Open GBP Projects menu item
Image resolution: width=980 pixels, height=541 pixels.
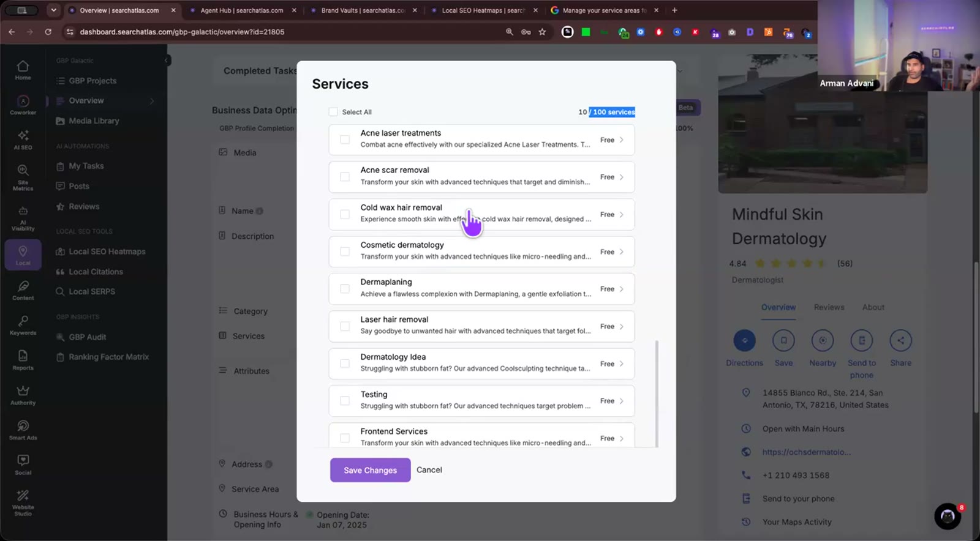click(86, 81)
